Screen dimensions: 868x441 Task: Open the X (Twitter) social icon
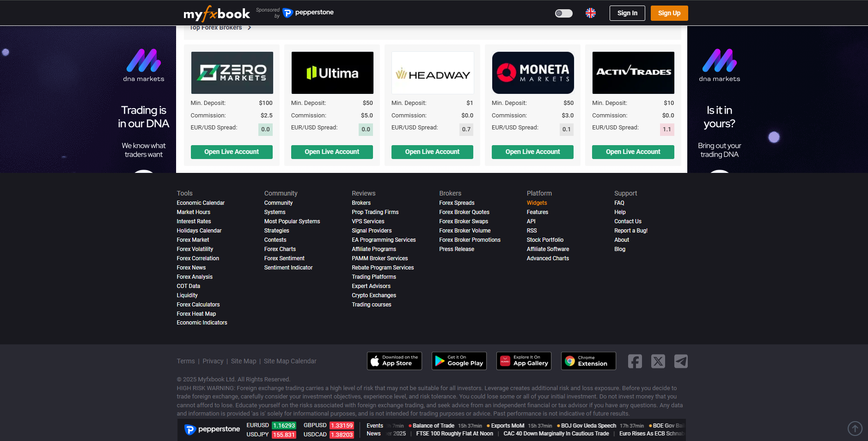[x=658, y=361]
